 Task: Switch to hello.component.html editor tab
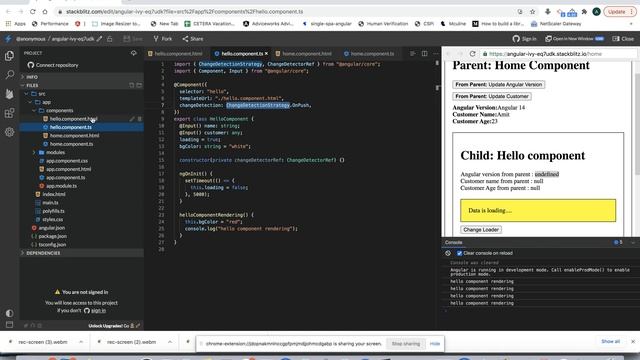[x=175, y=53]
